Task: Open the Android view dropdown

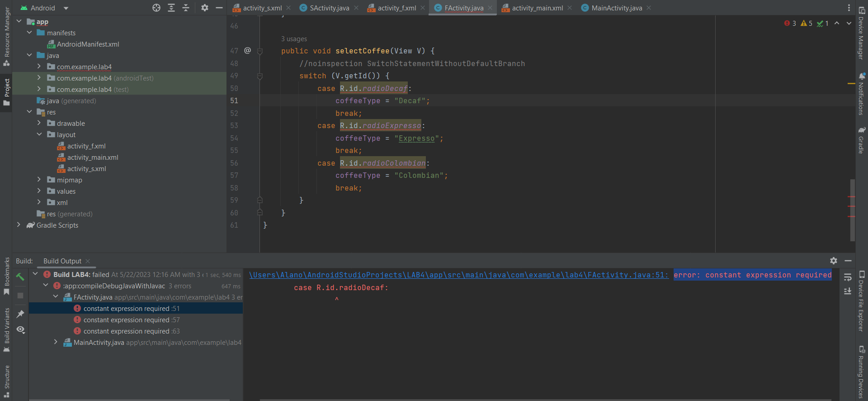Action: [45, 8]
